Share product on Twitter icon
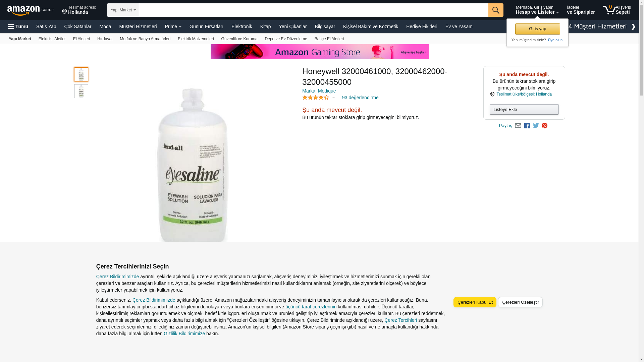644x362 pixels. 536,126
